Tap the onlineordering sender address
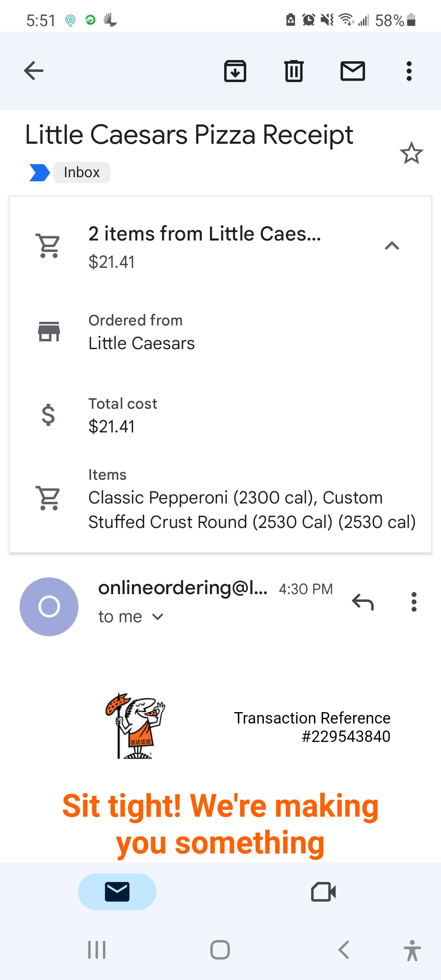This screenshot has height=980, width=441. 183,588
